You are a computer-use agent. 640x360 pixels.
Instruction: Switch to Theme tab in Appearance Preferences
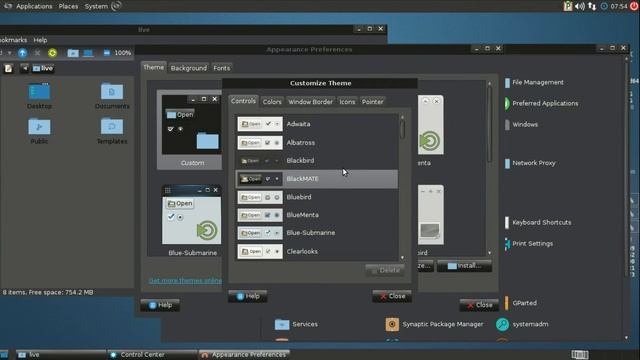(x=153, y=67)
